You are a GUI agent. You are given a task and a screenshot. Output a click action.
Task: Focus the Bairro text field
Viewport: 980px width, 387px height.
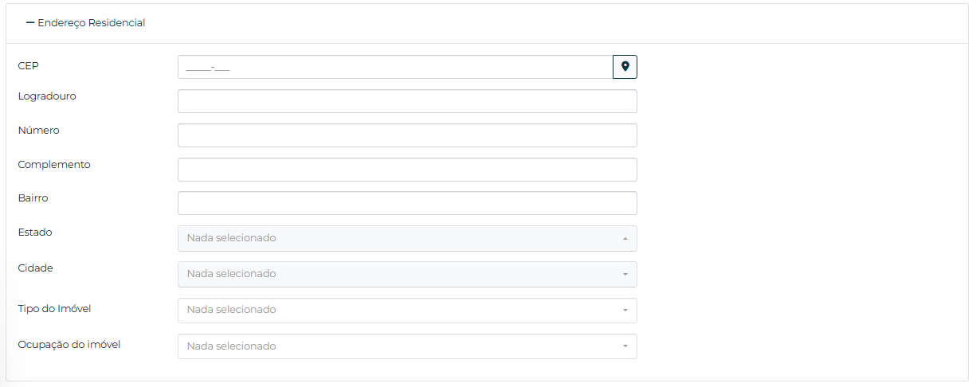pos(407,203)
